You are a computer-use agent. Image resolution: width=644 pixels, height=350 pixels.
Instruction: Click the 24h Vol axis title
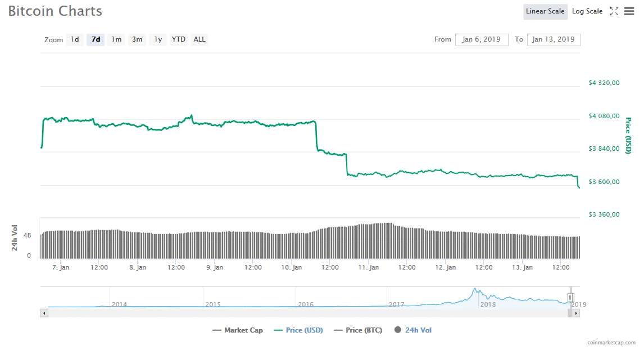pyautogui.click(x=15, y=237)
